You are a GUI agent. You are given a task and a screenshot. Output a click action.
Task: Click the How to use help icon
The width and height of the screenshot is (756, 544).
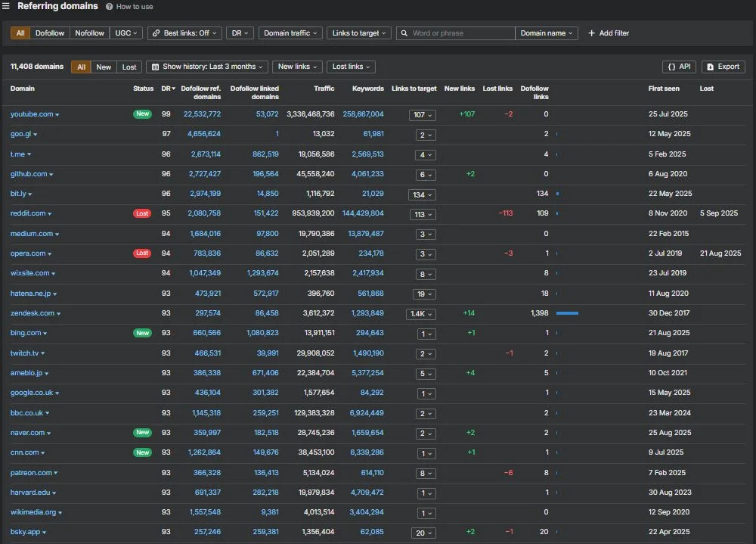tap(110, 7)
